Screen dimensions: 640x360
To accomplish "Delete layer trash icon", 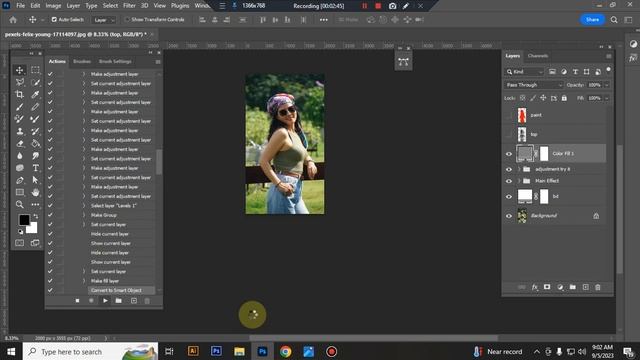I will click(598, 287).
